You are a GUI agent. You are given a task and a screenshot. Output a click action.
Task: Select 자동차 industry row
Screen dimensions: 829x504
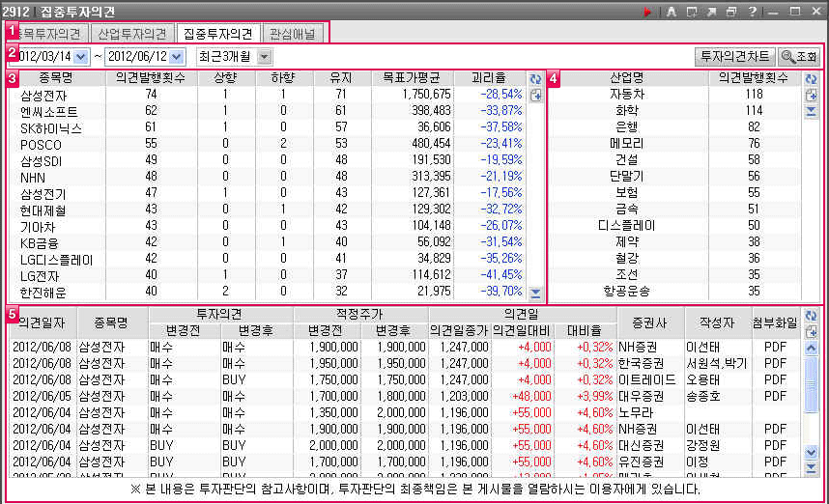[674, 95]
